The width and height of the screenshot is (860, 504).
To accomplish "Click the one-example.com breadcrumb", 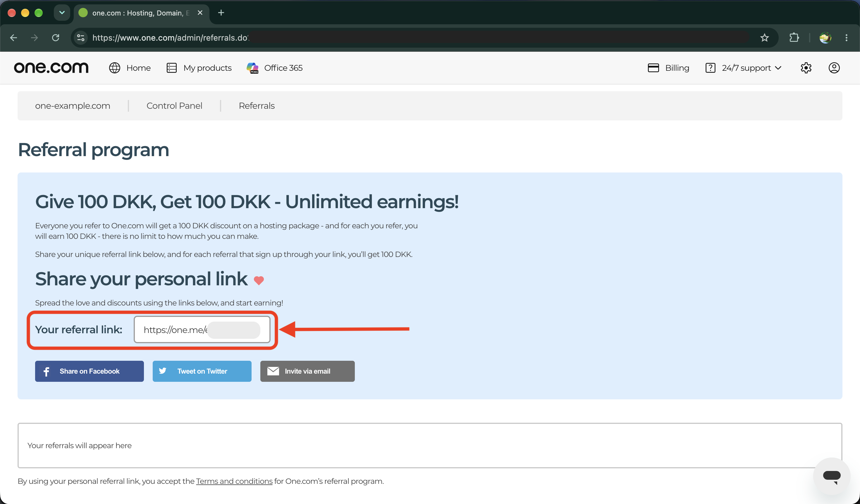I will point(73,106).
